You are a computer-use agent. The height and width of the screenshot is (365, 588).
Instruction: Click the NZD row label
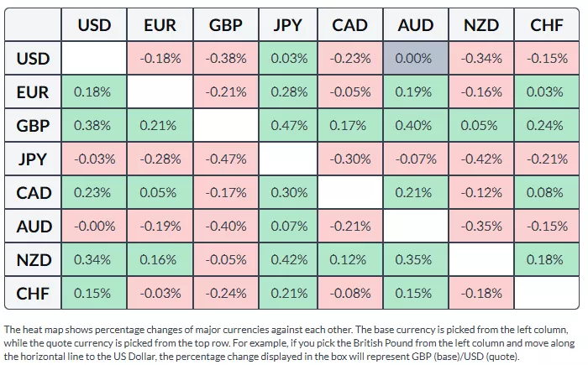(x=34, y=260)
